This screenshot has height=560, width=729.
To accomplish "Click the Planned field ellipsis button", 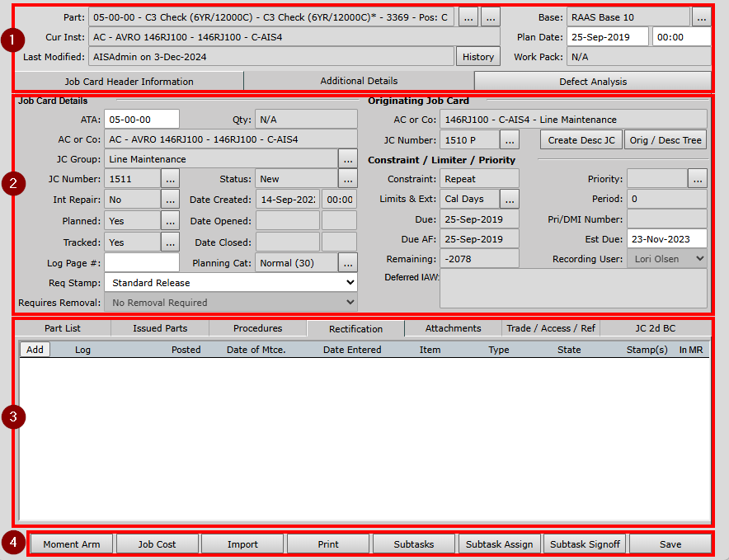I will 170,221.
